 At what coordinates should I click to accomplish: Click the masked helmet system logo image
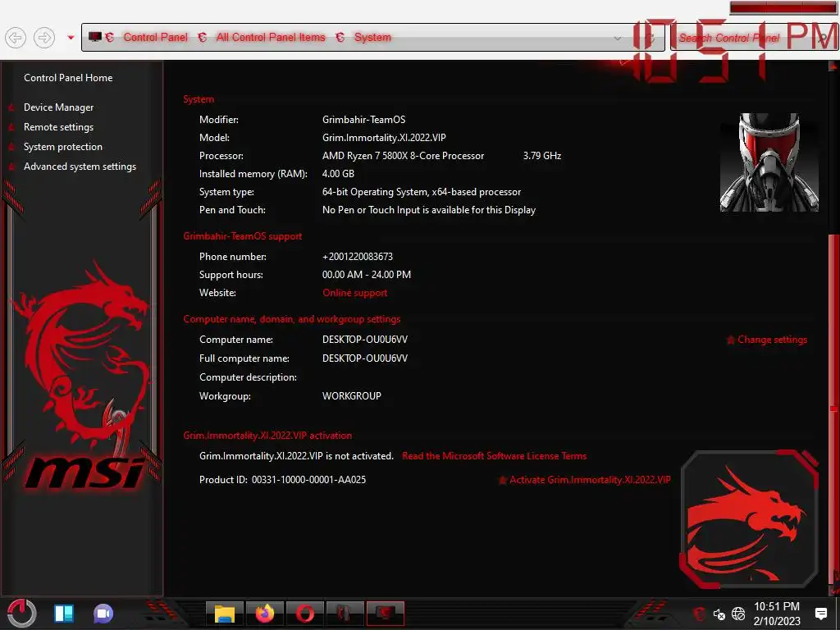(x=769, y=162)
